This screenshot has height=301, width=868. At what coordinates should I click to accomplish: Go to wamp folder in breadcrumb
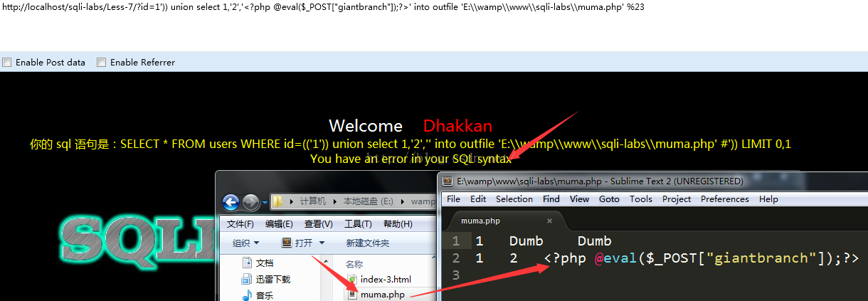(424, 203)
